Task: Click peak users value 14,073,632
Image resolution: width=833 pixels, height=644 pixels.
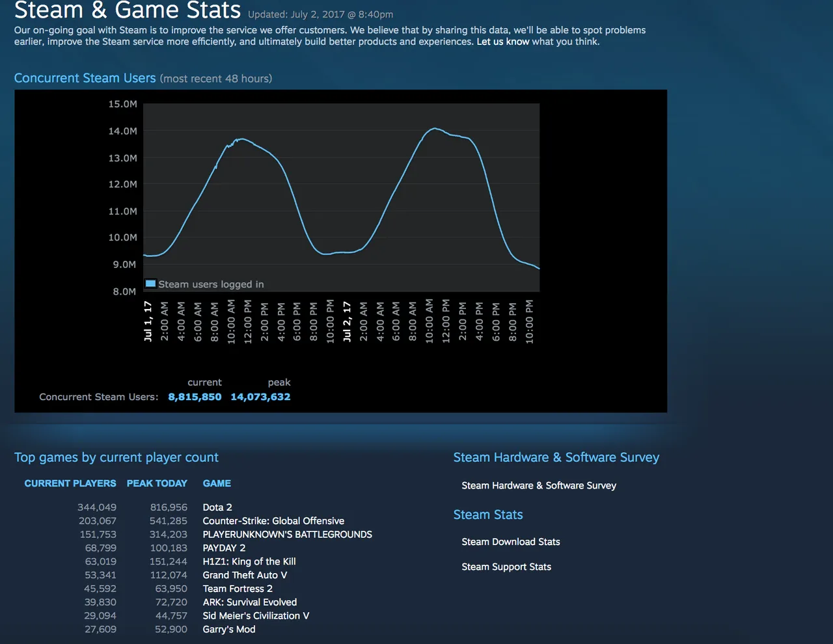Action: point(260,397)
